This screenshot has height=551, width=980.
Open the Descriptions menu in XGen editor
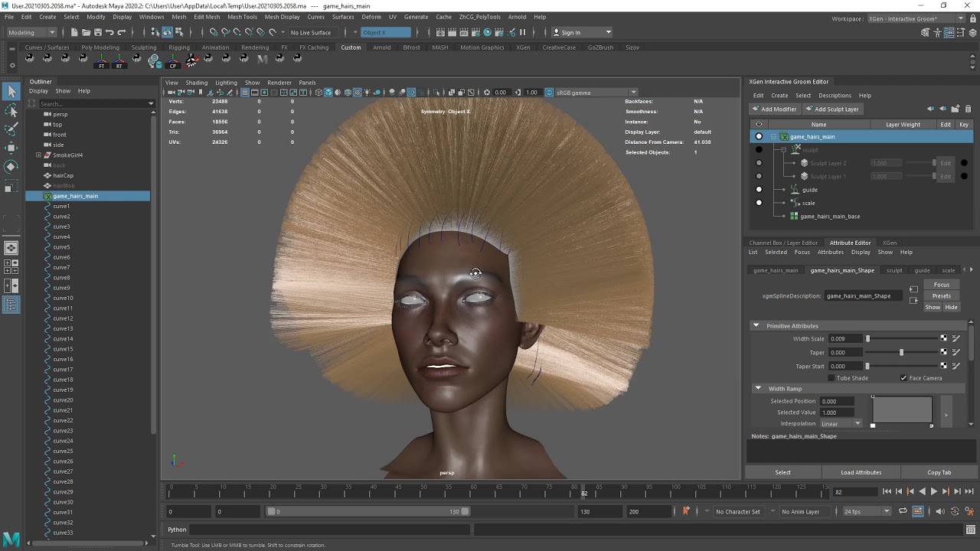click(835, 96)
